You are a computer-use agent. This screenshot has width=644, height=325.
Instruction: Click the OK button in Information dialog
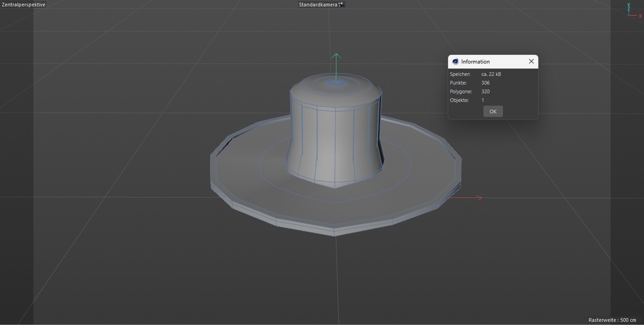pos(492,111)
